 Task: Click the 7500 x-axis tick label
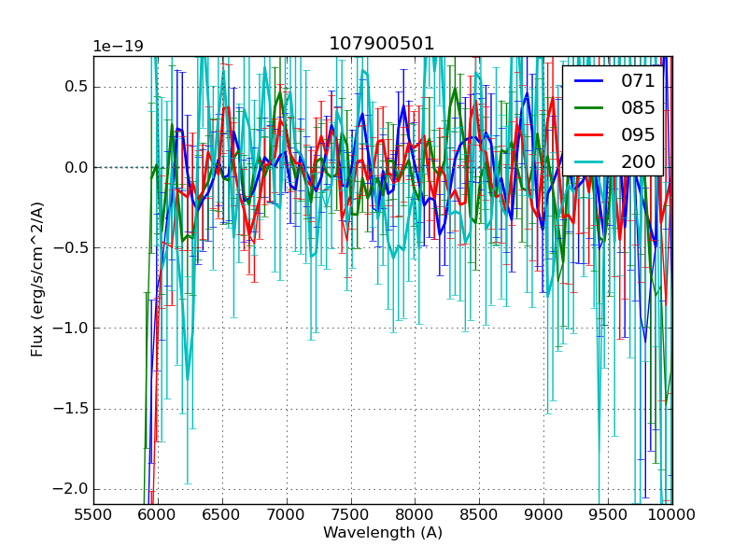click(351, 515)
